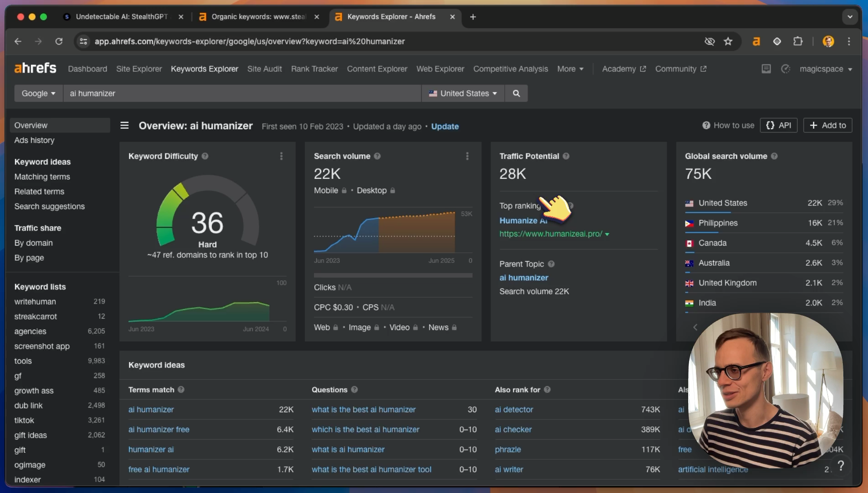Expand the More navigation menu
The height and width of the screenshot is (493, 868).
coord(570,69)
